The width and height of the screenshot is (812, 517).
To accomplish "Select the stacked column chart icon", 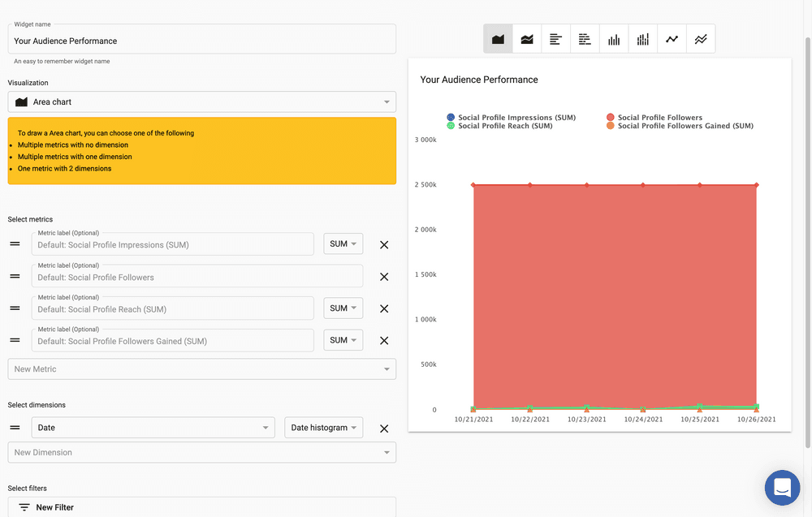I will pyautogui.click(x=642, y=39).
